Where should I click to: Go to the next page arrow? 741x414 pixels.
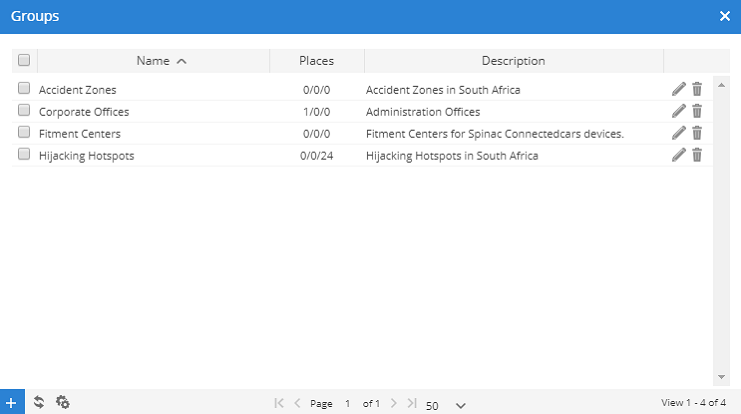394,403
